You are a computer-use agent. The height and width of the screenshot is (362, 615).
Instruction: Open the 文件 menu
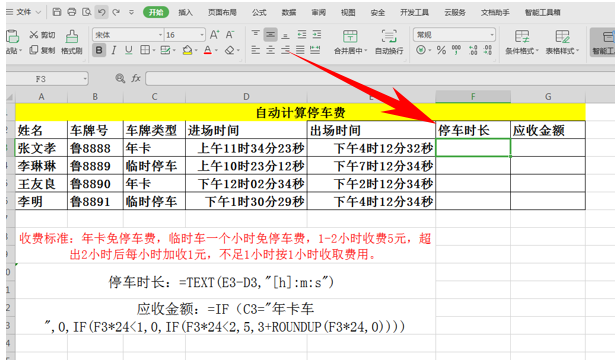[x=24, y=12]
